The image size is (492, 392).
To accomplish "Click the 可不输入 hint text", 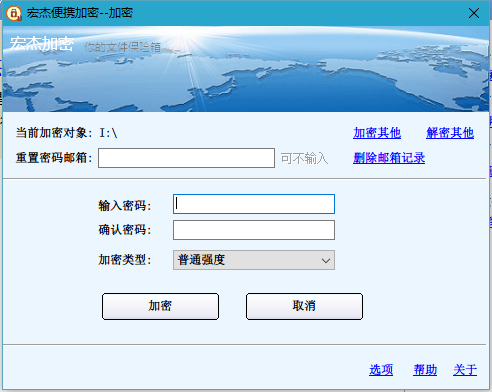I will 304,158.
